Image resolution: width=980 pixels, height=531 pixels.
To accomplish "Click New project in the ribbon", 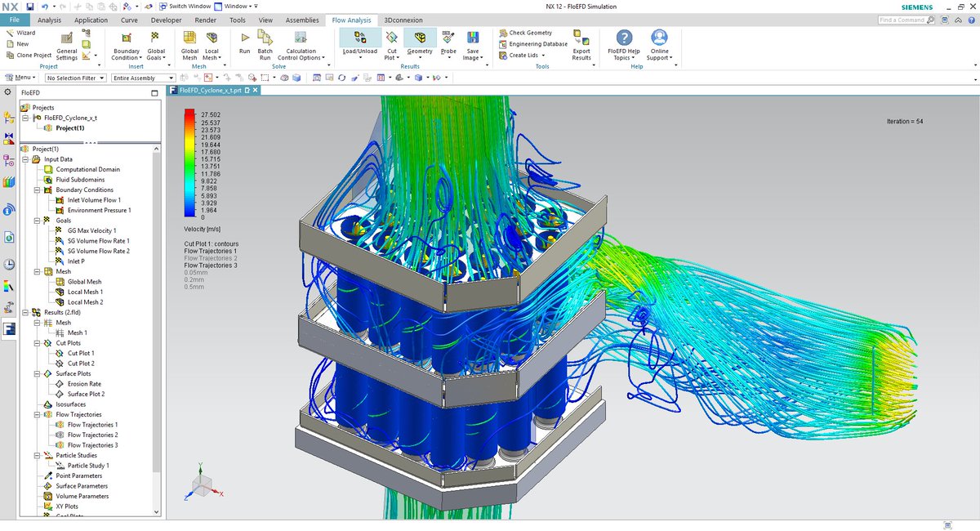I will [x=16, y=44].
